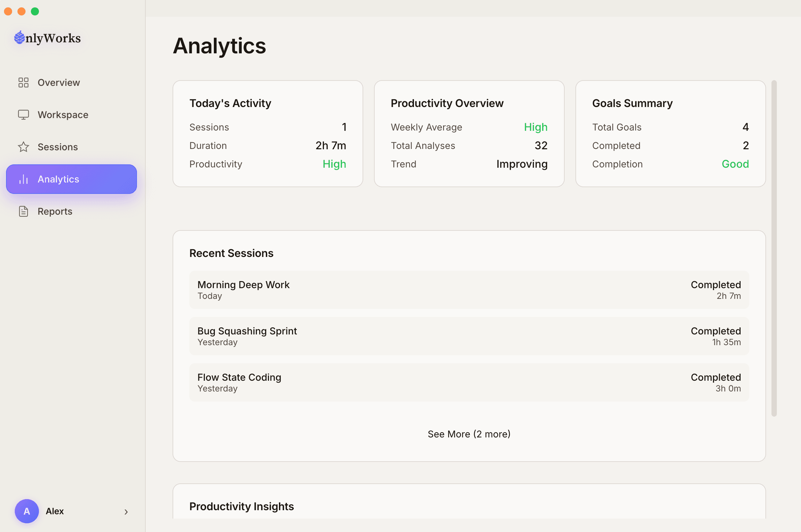Open the Reports document icon
The height and width of the screenshot is (532, 801).
click(x=23, y=211)
